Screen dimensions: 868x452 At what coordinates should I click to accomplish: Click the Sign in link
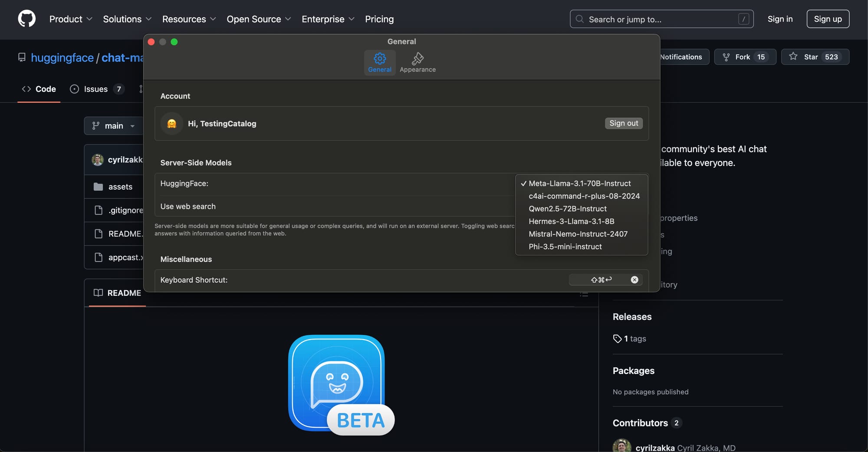pyautogui.click(x=780, y=19)
